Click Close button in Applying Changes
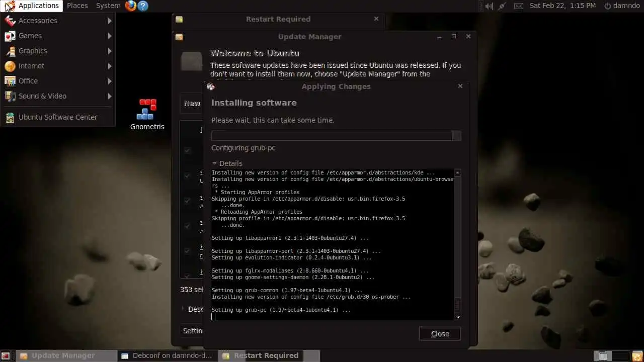 coord(440,334)
